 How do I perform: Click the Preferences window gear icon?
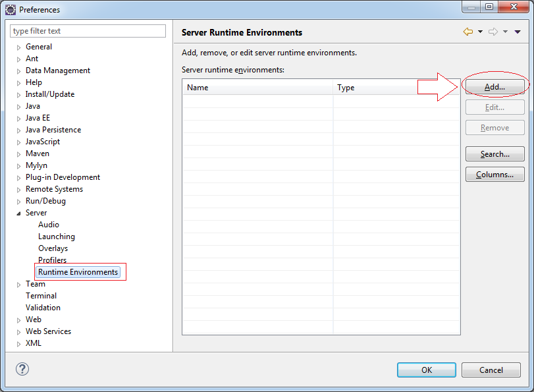[x=11, y=10]
